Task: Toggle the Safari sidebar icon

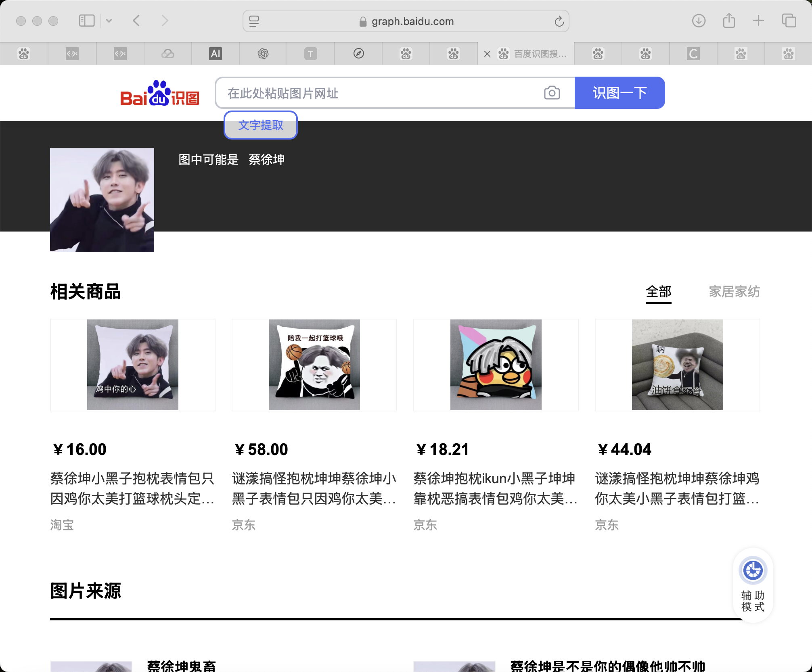Action: click(x=87, y=21)
